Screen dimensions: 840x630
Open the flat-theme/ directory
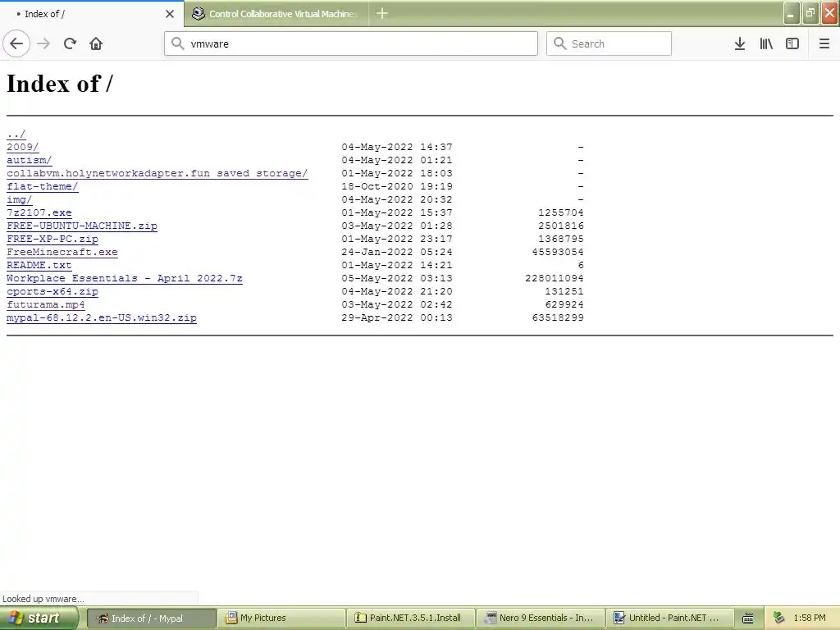[x=43, y=186]
